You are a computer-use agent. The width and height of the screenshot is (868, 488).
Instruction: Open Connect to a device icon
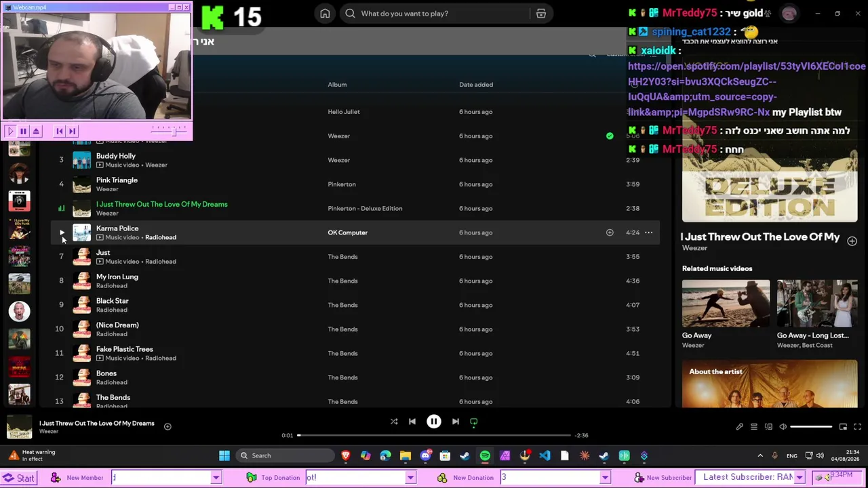tap(768, 427)
